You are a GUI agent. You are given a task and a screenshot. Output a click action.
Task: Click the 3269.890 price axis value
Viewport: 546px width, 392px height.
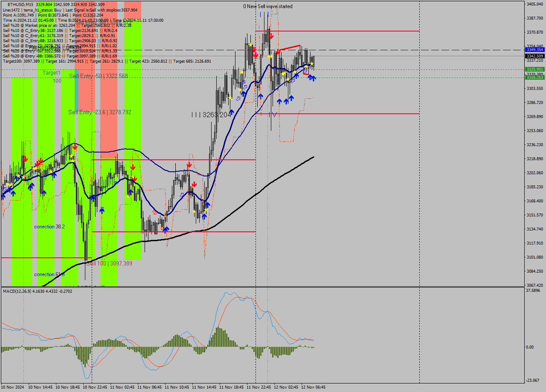coord(534,116)
